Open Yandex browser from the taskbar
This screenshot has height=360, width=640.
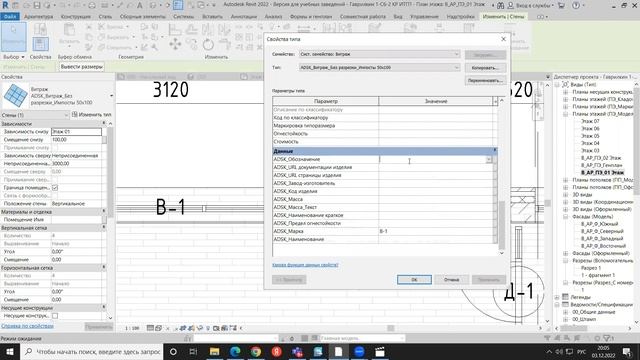[x=277, y=351]
